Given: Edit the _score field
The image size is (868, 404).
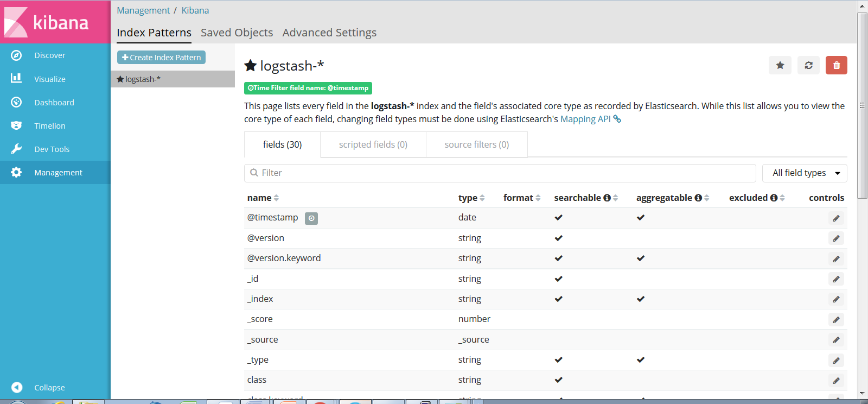Looking at the screenshot, I should tap(836, 320).
